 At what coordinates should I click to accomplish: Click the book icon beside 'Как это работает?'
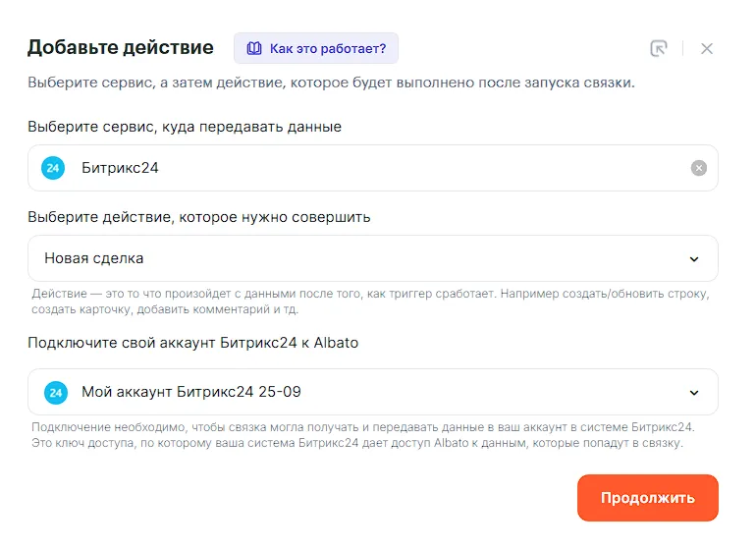tap(254, 48)
